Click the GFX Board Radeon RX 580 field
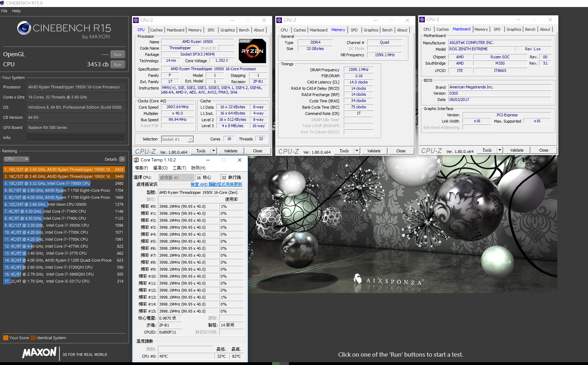 (76, 127)
